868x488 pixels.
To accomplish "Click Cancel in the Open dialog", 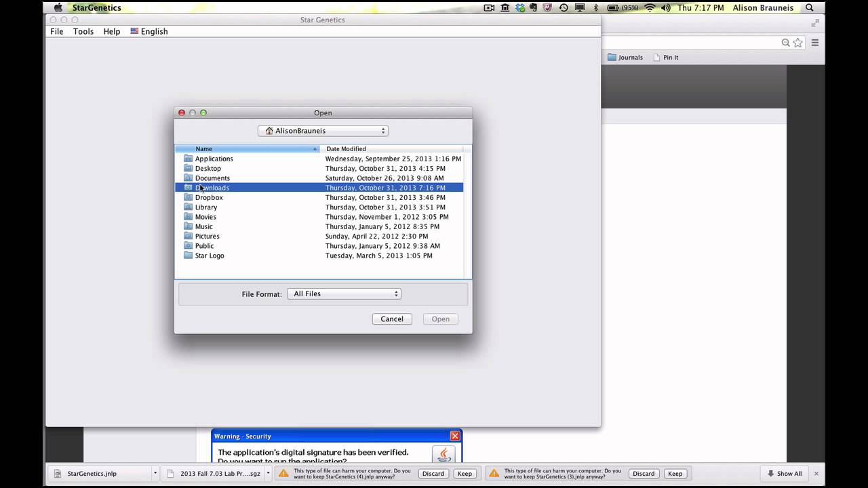I will [392, 319].
